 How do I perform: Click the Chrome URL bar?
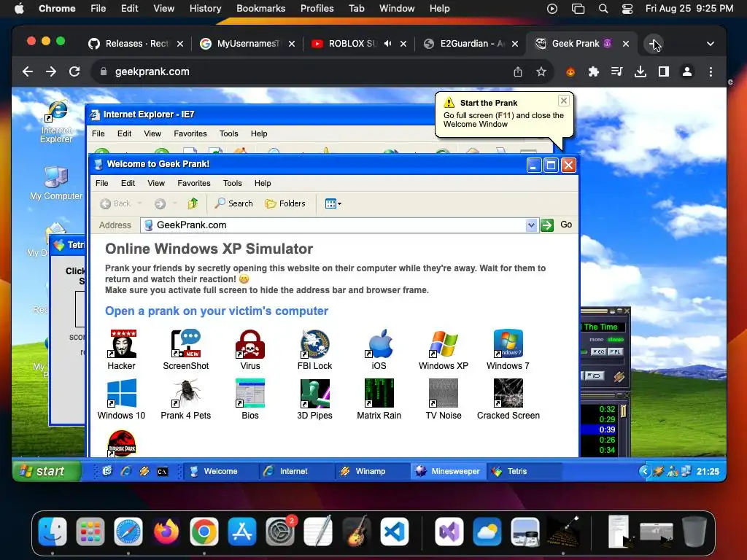pos(305,72)
